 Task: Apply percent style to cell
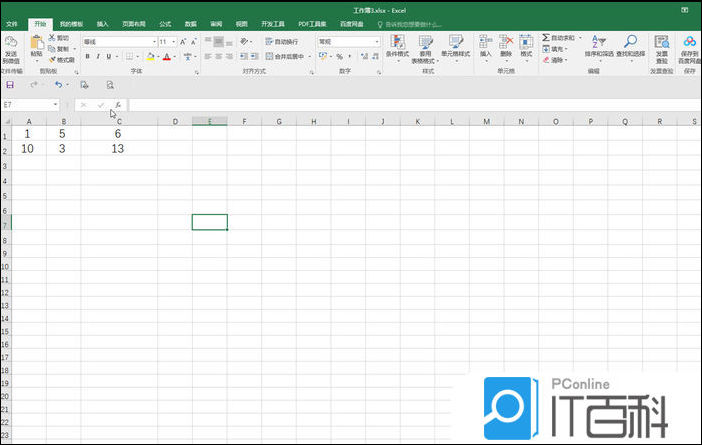click(339, 56)
